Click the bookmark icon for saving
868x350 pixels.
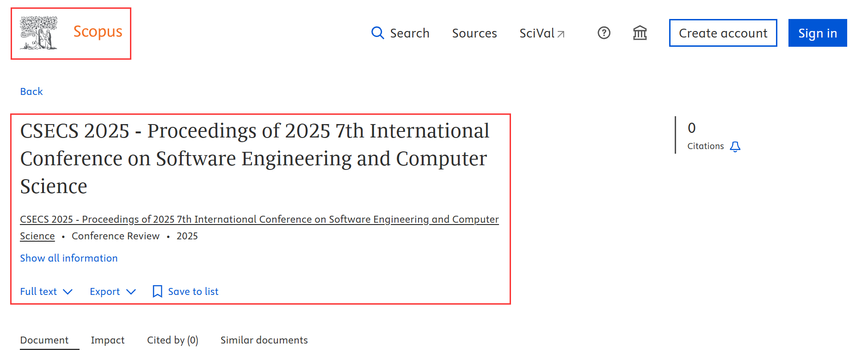(157, 291)
